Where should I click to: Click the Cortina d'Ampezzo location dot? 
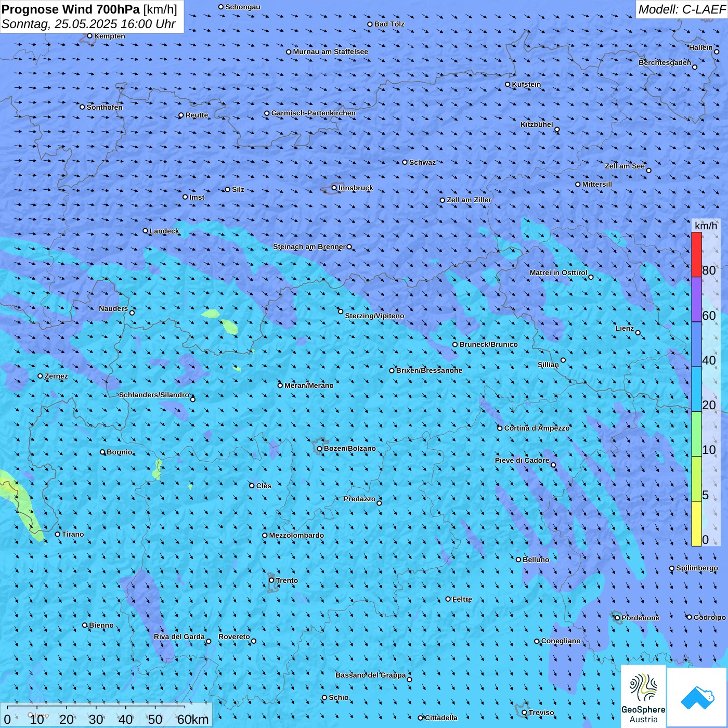click(500, 428)
